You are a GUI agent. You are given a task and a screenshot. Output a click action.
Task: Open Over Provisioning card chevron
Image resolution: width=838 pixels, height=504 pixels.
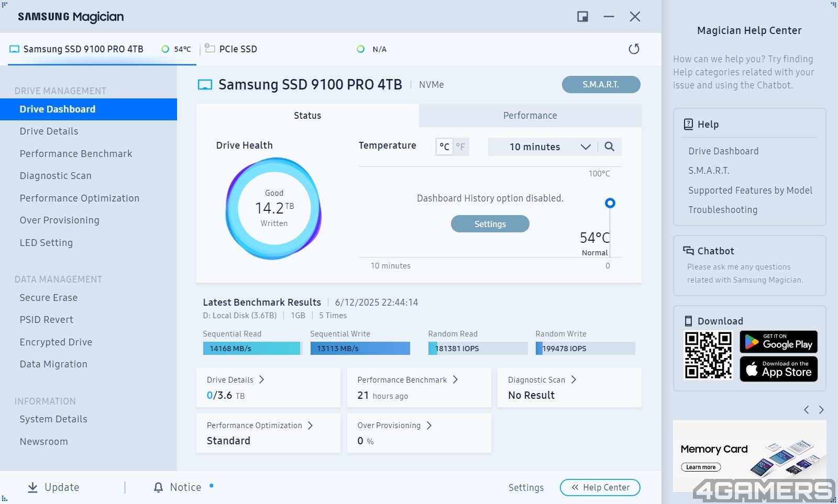point(429,425)
